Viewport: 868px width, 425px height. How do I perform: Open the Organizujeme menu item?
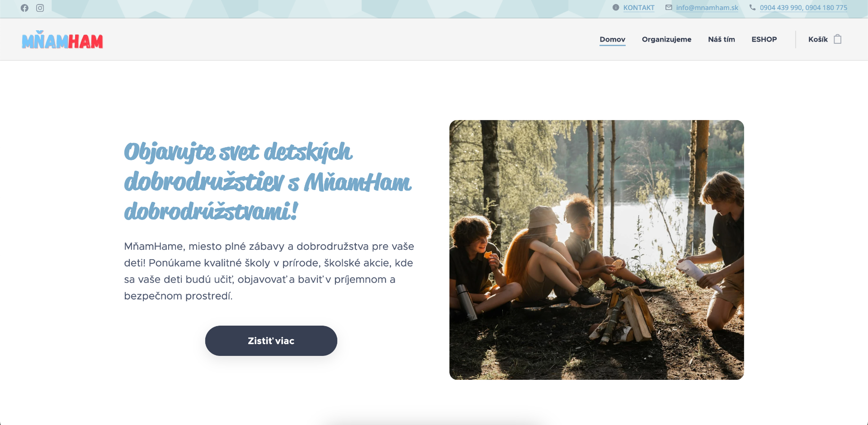point(666,39)
